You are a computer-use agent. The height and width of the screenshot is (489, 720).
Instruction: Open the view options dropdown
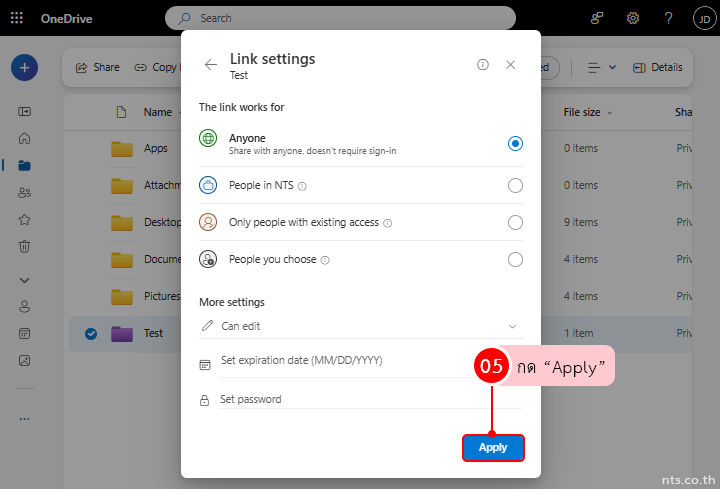pyautogui.click(x=602, y=67)
